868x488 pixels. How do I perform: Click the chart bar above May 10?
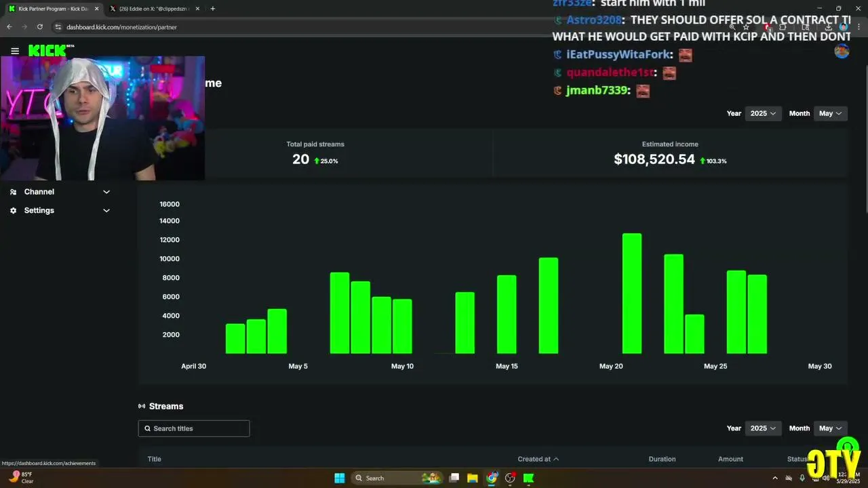coord(402,326)
